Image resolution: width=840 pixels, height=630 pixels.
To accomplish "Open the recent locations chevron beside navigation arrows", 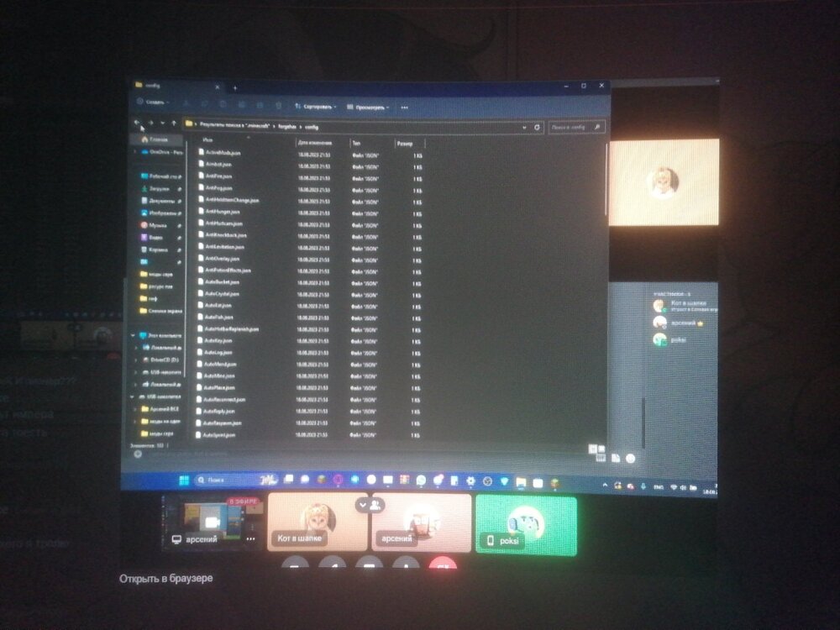I will (163, 123).
